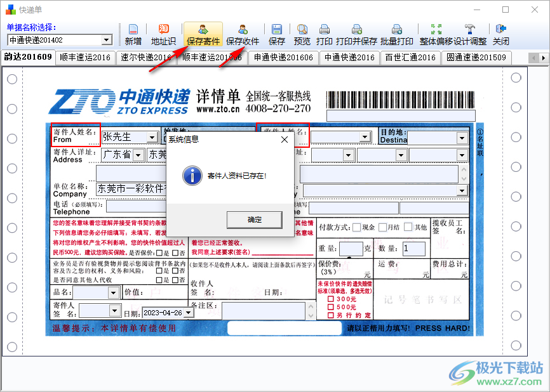
Task: Select the 批量打印 icon
Action: [396, 33]
